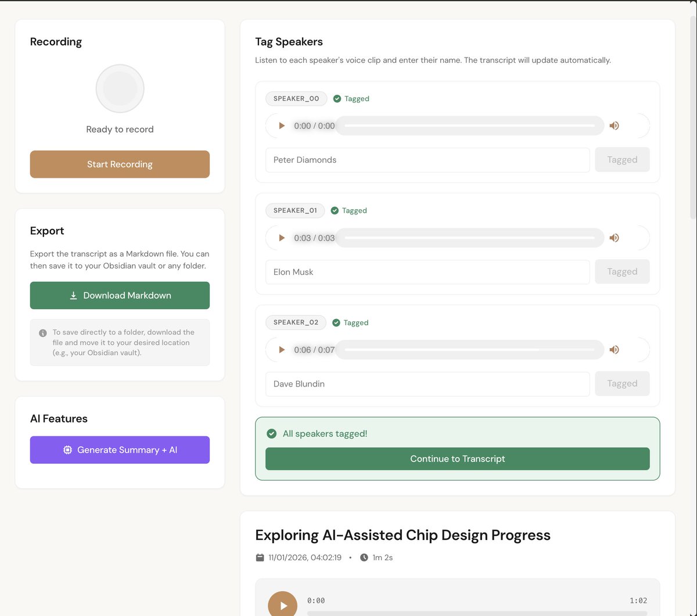Click the green check icon next to SPEAKER_02
The image size is (697, 616).
click(x=336, y=323)
